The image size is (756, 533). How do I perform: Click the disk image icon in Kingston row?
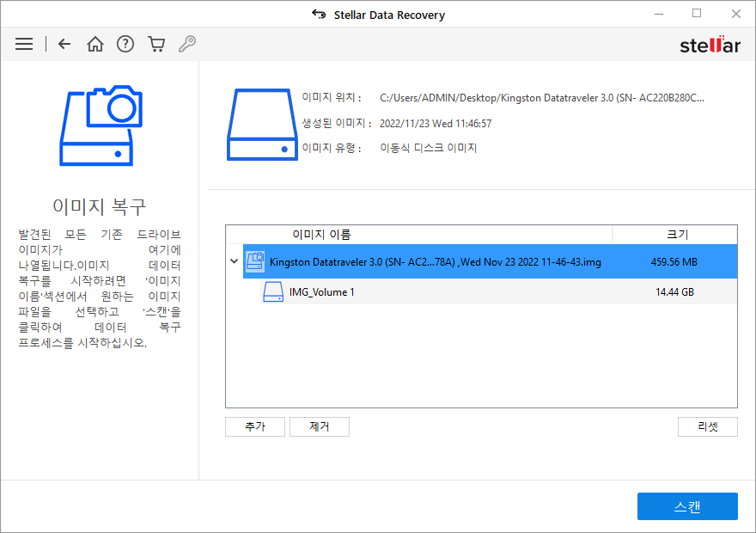(x=255, y=261)
